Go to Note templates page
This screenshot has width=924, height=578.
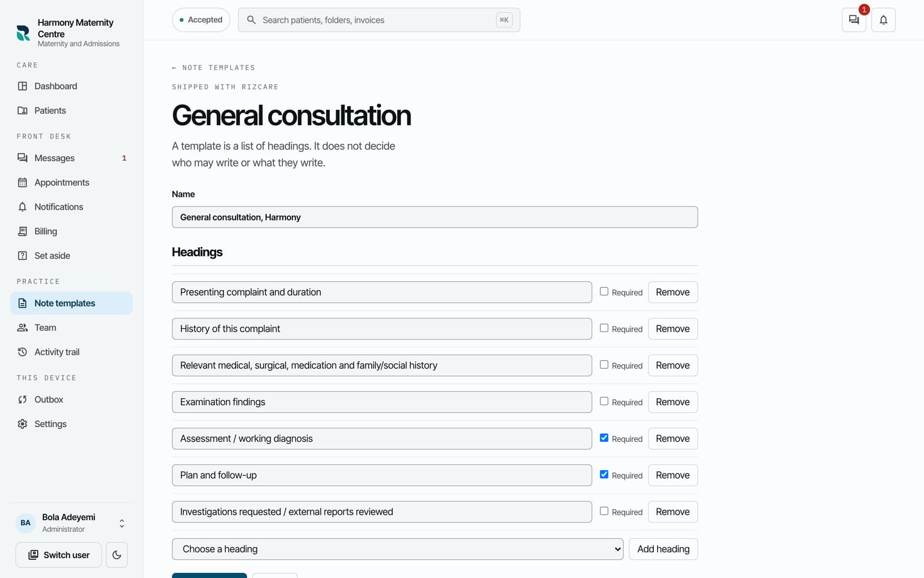(71, 303)
